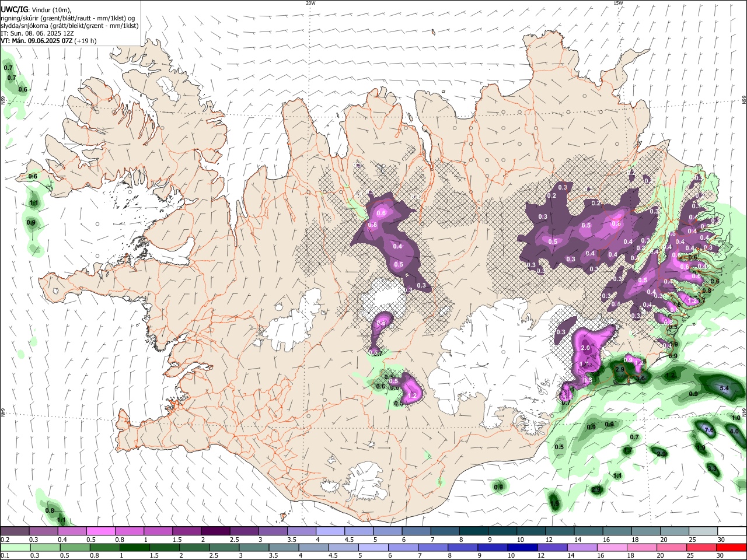Screen dimensions: 747x560
Task: Click the '4.0' rain value label
Action: [734, 432]
